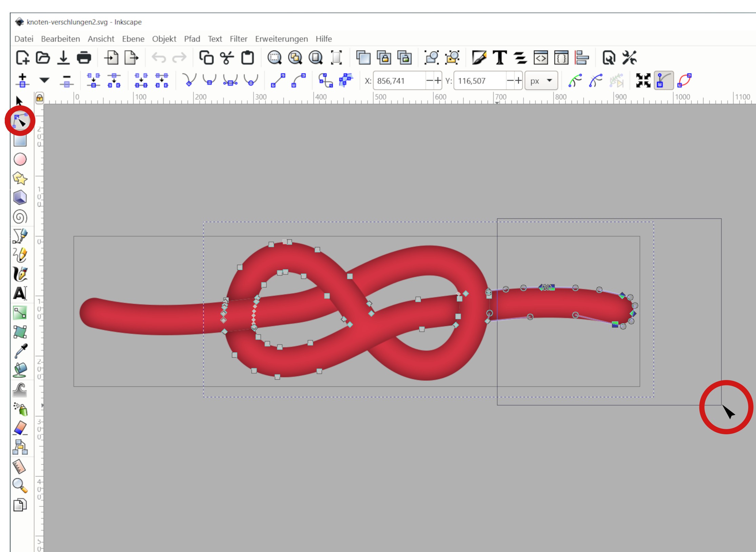This screenshot has height=552, width=756.
Task: Activate the Calligraphy pen tool
Action: (20, 274)
